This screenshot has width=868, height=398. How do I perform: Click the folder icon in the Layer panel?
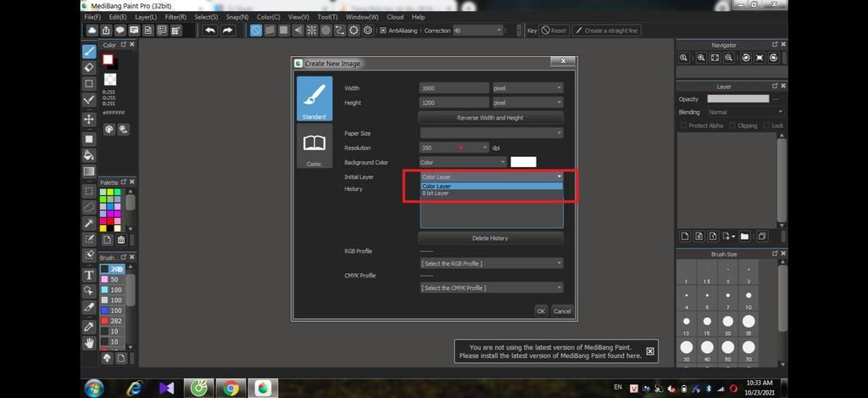[744, 237]
